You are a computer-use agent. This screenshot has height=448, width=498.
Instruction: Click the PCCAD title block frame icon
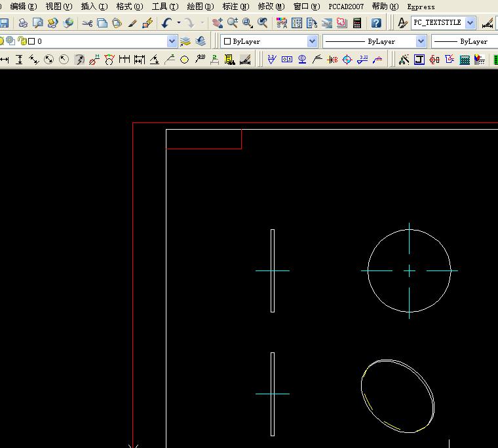419,60
